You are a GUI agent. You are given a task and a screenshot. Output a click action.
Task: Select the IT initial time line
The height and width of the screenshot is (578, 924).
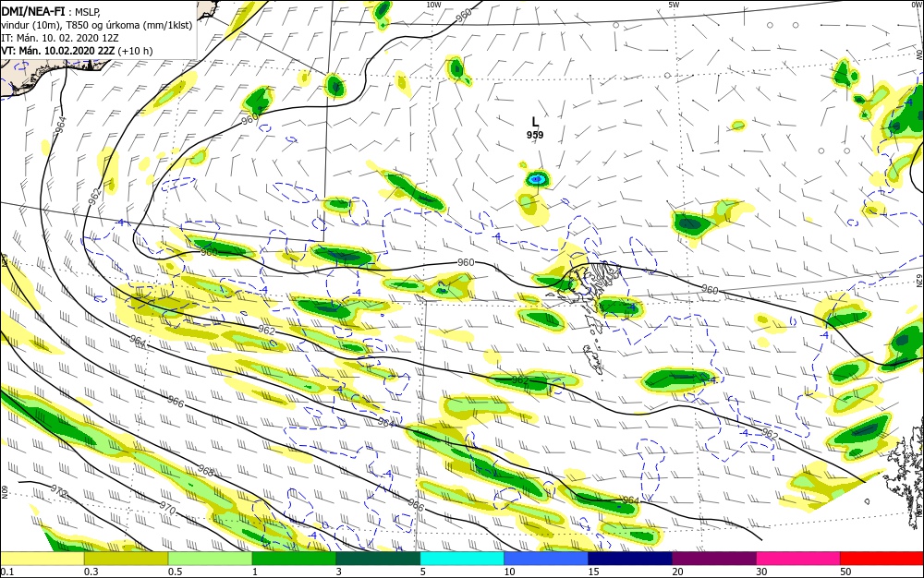[x=60, y=38]
